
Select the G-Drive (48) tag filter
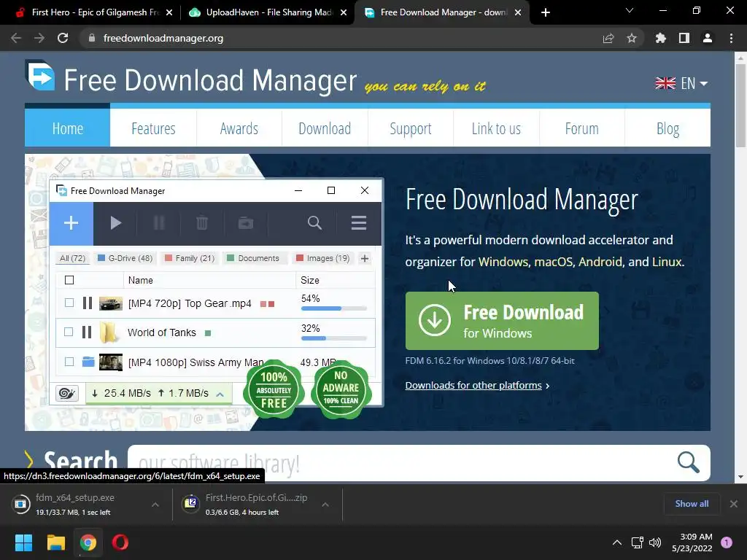(x=125, y=258)
